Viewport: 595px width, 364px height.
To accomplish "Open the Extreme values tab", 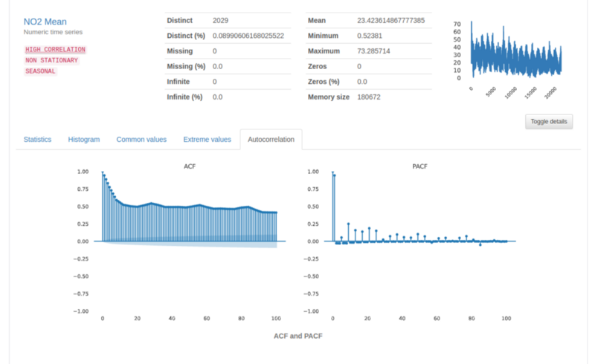I will 208,140.
